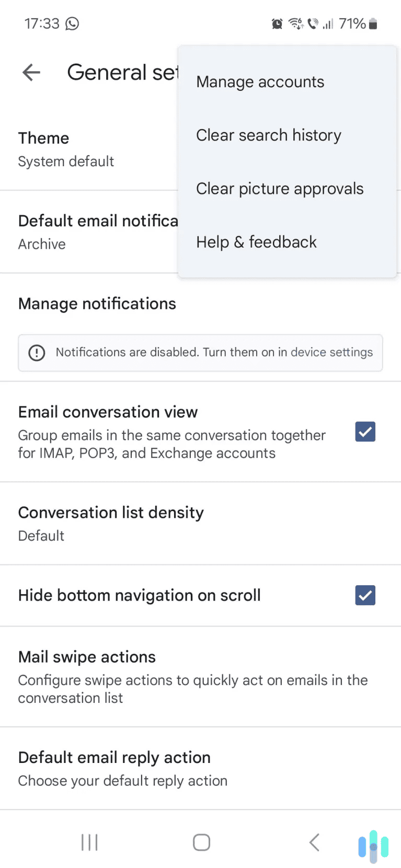The image size is (401, 868).
Task: Click the warning icon beside notifications message
Action: tap(37, 353)
